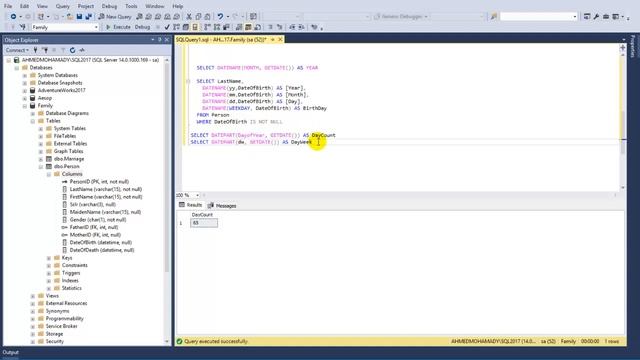Click Disconnect icon in Object Explorer

point(45,50)
